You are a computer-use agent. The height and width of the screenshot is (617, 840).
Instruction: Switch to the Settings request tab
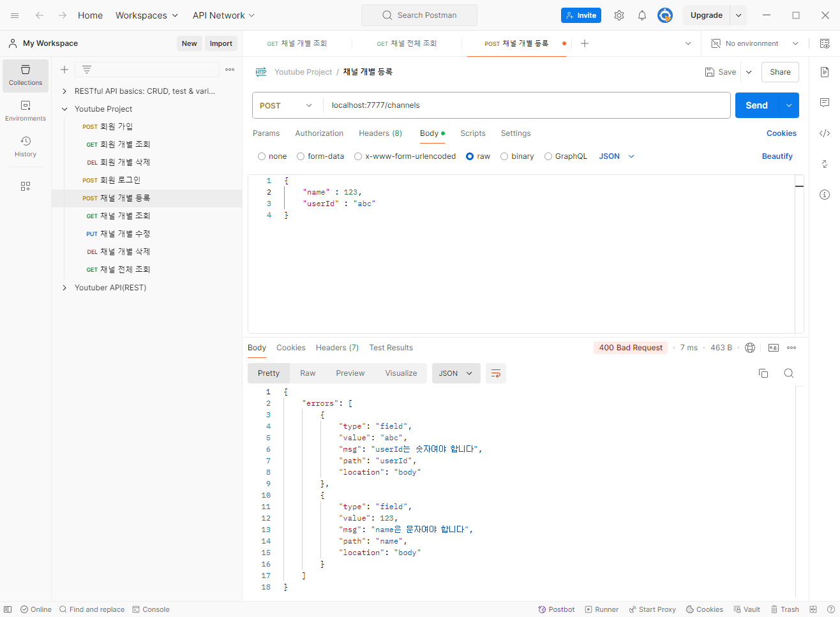coord(516,133)
